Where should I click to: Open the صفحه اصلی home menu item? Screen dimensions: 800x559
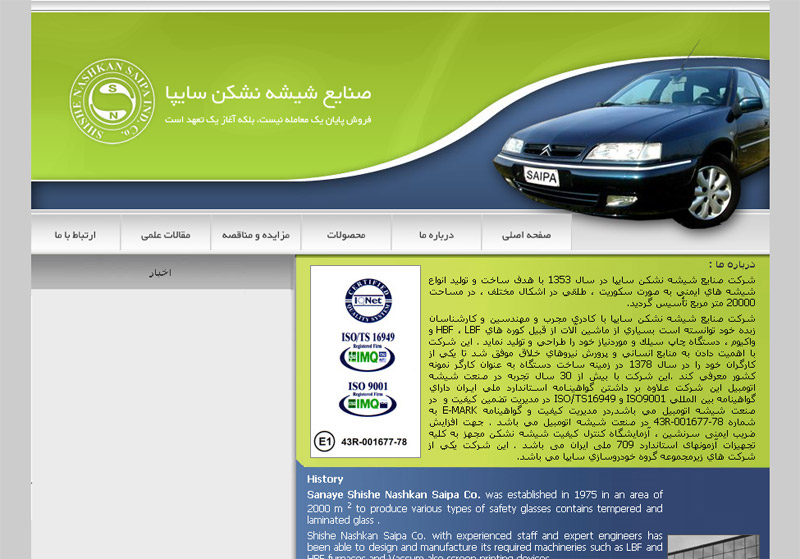coord(527,235)
